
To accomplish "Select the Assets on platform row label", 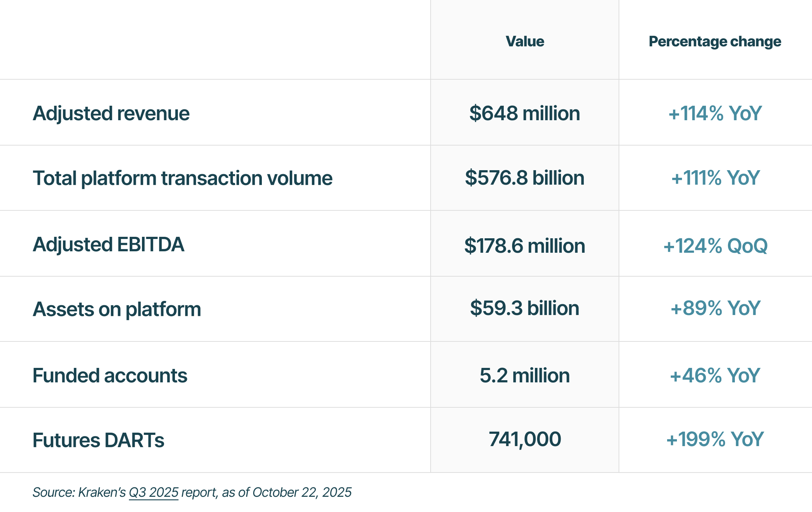I will point(117,309).
